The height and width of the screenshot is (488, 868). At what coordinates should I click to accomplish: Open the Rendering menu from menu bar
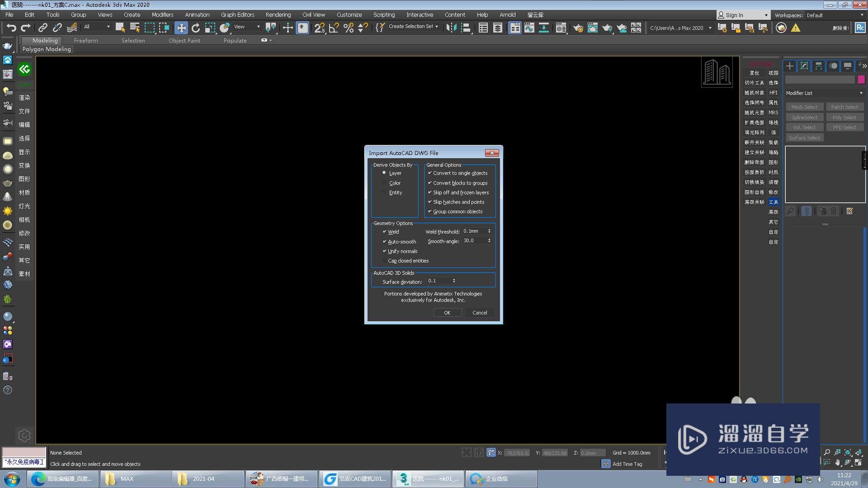(x=278, y=15)
